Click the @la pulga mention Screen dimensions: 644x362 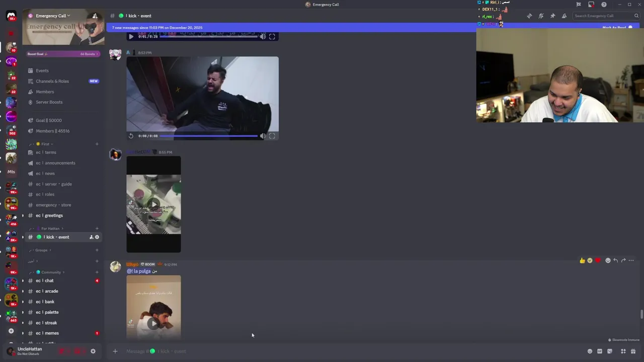[x=139, y=271]
